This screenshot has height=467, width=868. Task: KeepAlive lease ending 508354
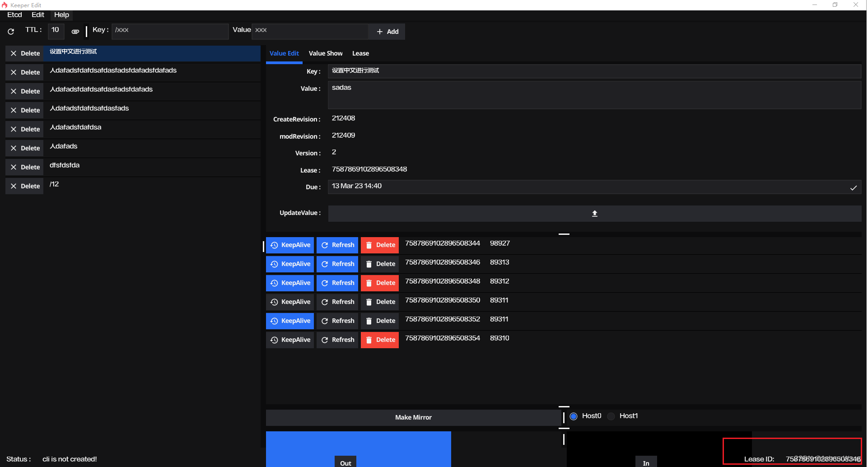pyautogui.click(x=290, y=340)
